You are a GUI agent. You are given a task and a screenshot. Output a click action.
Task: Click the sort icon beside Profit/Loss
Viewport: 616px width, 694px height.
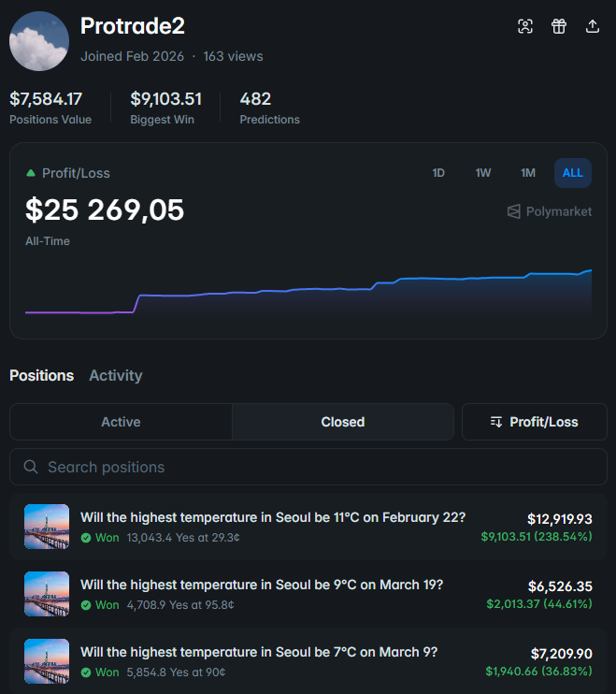tap(496, 422)
